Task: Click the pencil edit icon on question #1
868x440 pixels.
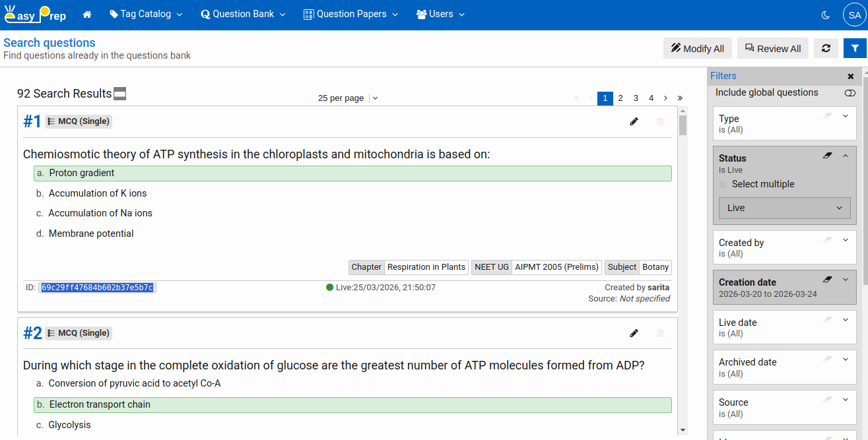Action: [x=634, y=121]
